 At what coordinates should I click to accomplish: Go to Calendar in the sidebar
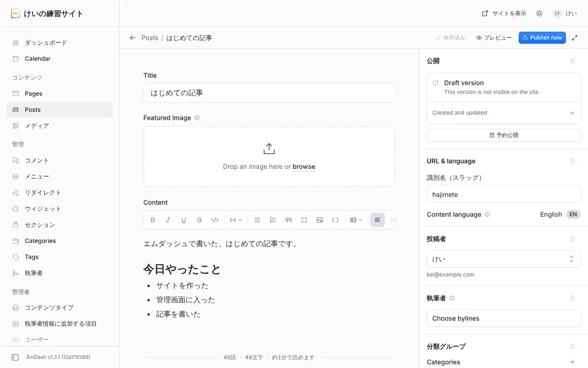click(x=59, y=59)
